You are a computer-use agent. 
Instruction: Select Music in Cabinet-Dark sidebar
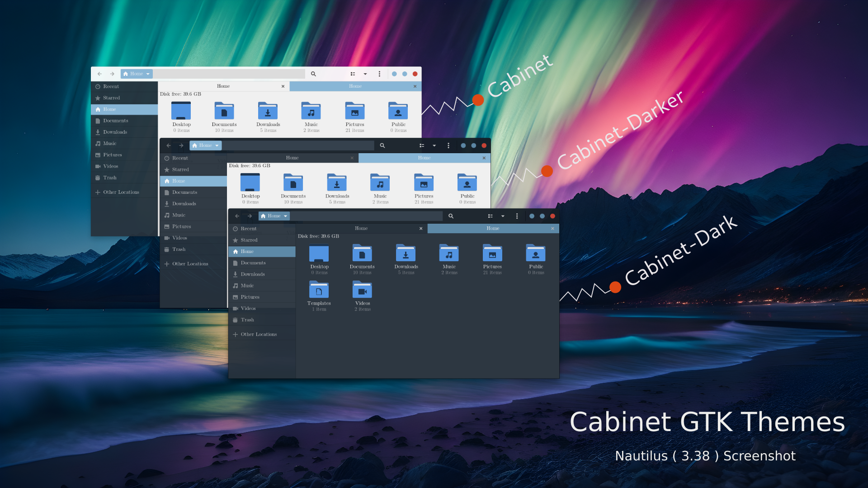tap(262, 286)
